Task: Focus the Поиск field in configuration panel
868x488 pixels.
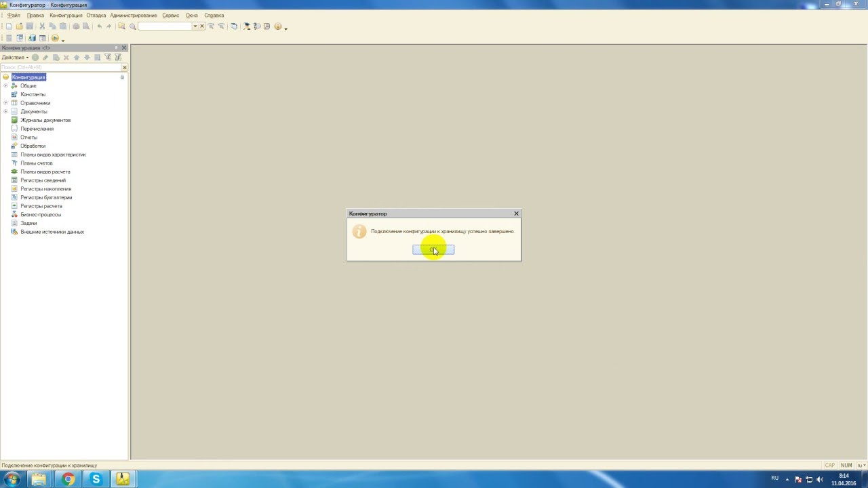Action: pos(60,67)
